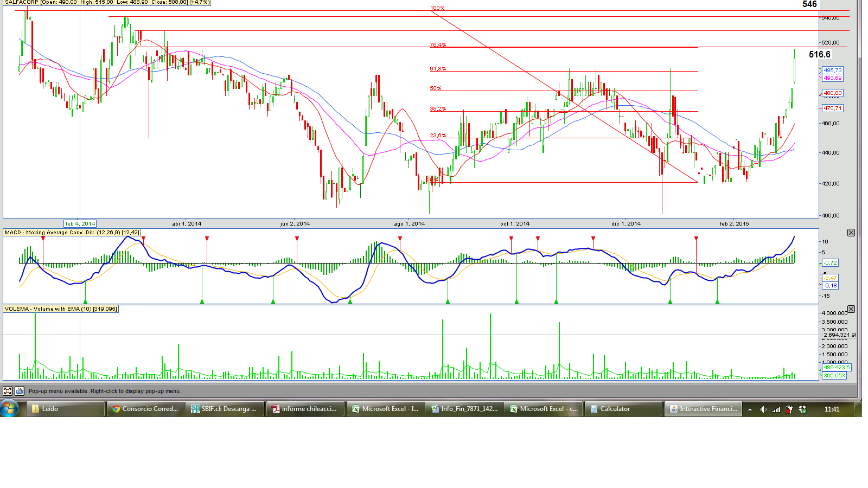The image size is (868, 488).
Task: Open the network signal tray icon
Action: pos(776,409)
